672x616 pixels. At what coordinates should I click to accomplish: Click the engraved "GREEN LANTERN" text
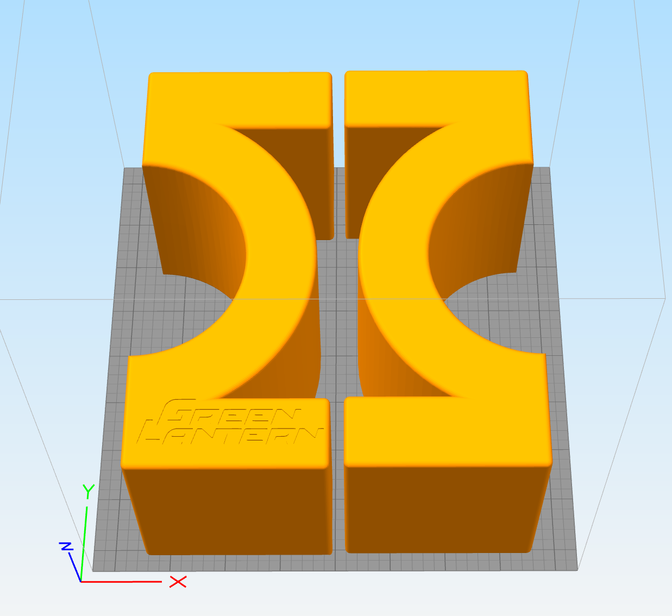click(230, 422)
